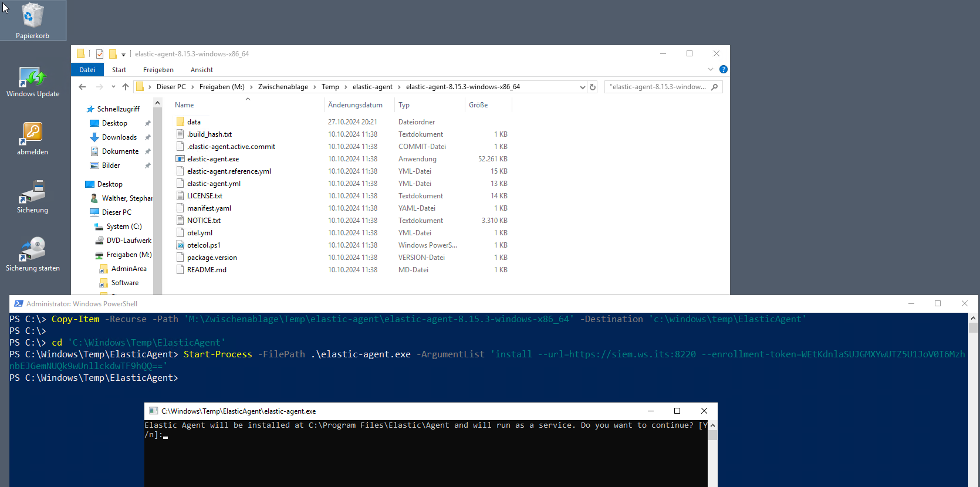Viewport: 980px width, 487px height.
Task: Select the NOTICE.txt file
Action: [204, 221]
